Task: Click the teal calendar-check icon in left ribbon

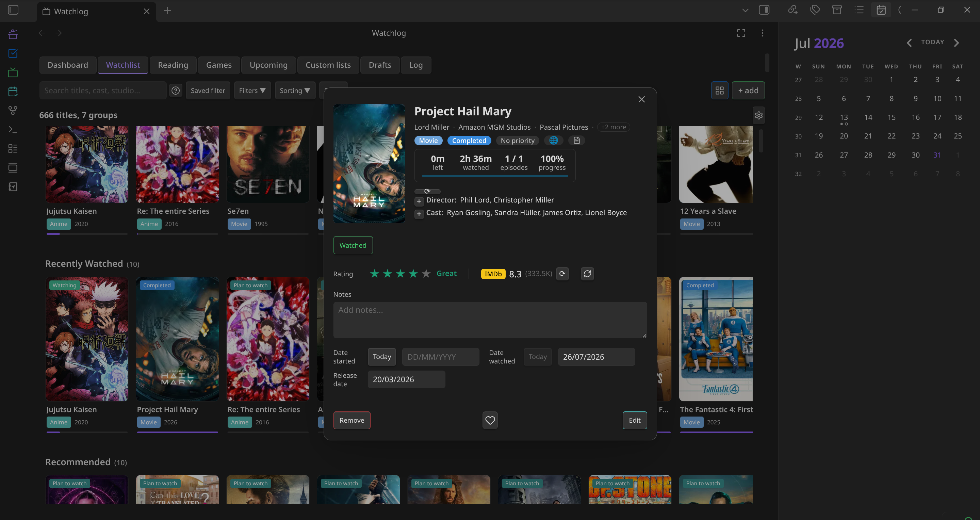Action: tap(13, 91)
